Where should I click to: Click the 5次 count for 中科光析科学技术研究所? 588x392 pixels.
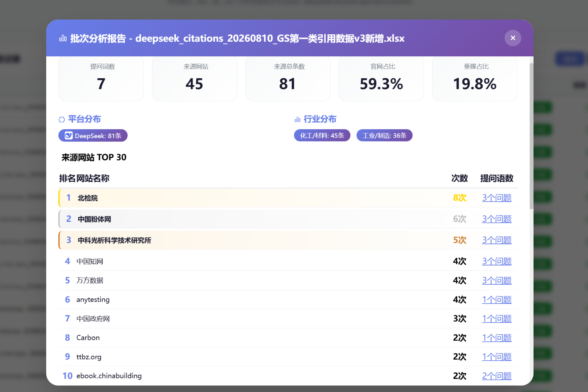click(x=460, y=240)
